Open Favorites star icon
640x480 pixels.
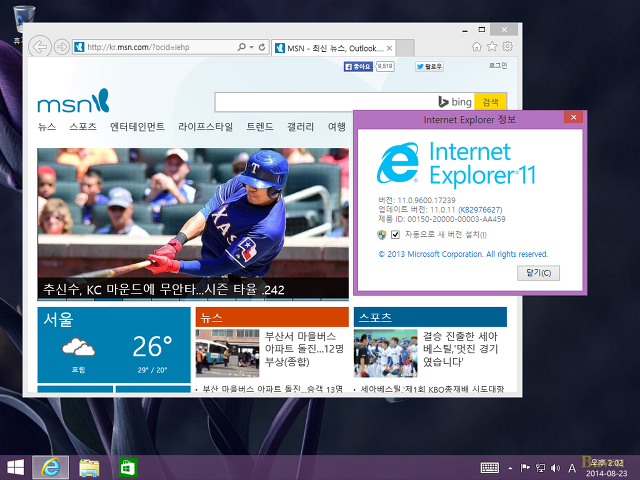pyautogui.click(x=492, y=47)
